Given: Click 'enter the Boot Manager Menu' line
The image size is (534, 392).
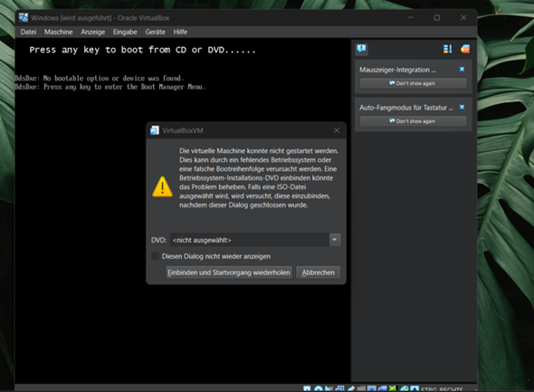Looking at the screenshot, I should [110, 87].
